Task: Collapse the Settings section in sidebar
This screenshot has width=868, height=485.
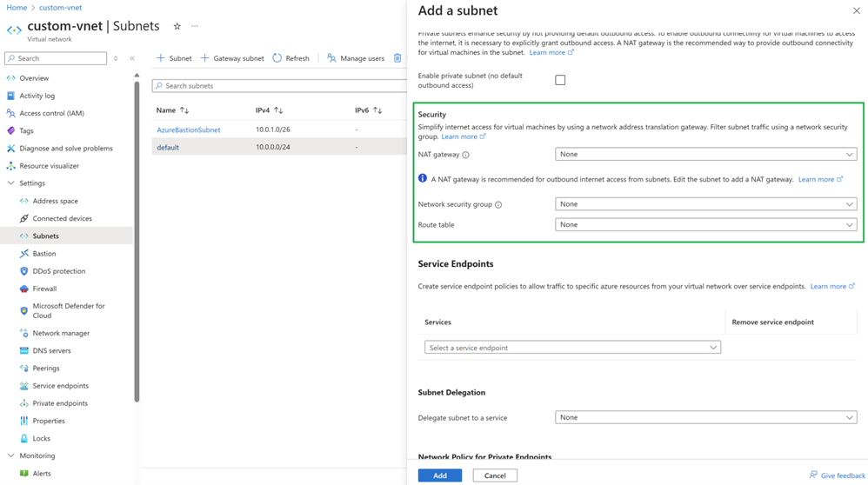Action: coord(11,183)
